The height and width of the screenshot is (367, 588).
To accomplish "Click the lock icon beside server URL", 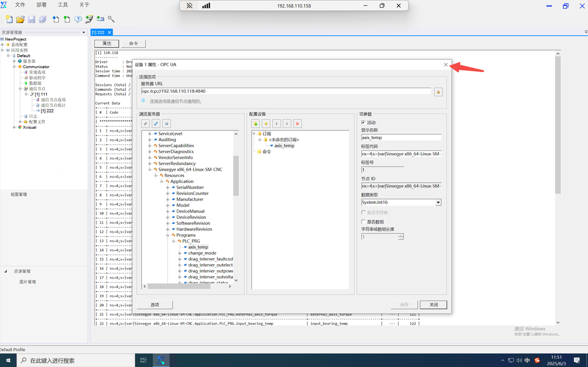I will click(438, 92).
